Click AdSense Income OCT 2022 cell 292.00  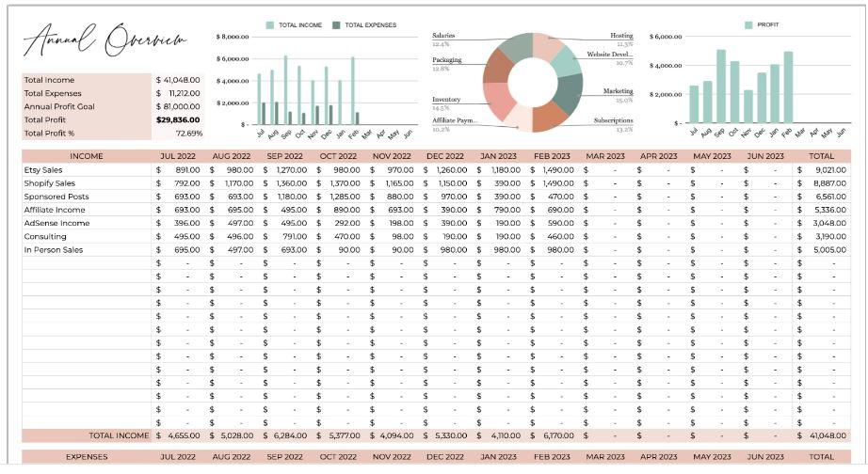338,224
